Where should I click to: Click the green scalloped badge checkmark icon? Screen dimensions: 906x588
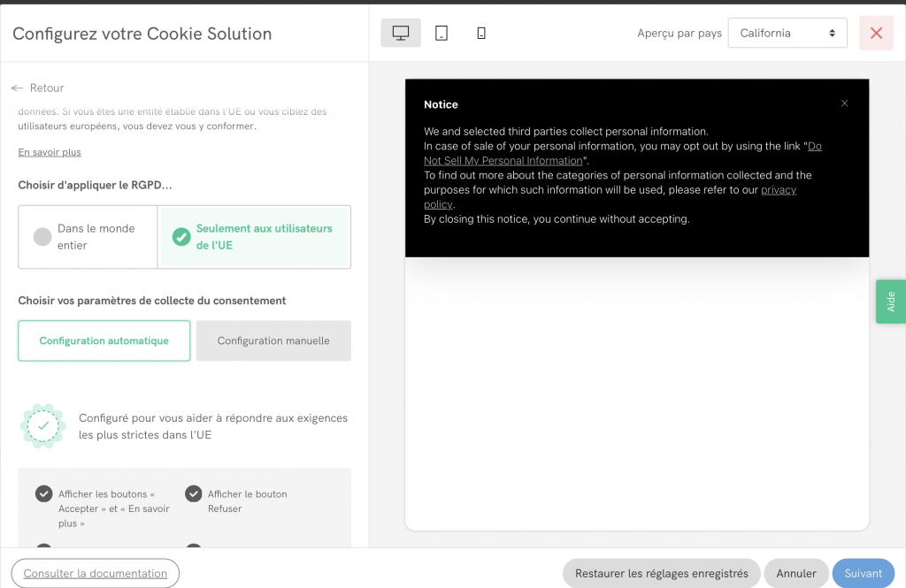point(42,426)
